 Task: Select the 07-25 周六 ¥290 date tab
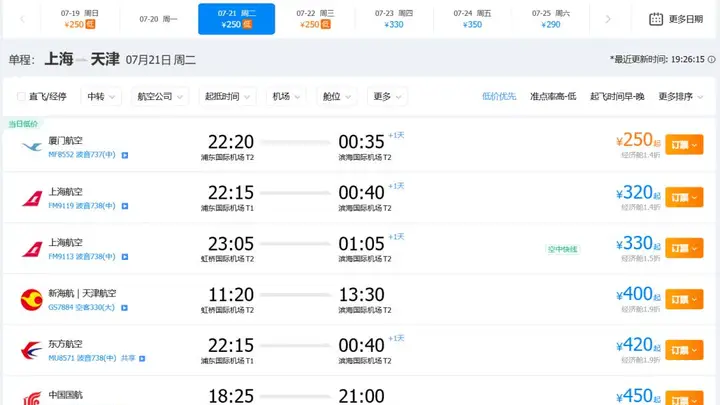click(x=551, y=19)
